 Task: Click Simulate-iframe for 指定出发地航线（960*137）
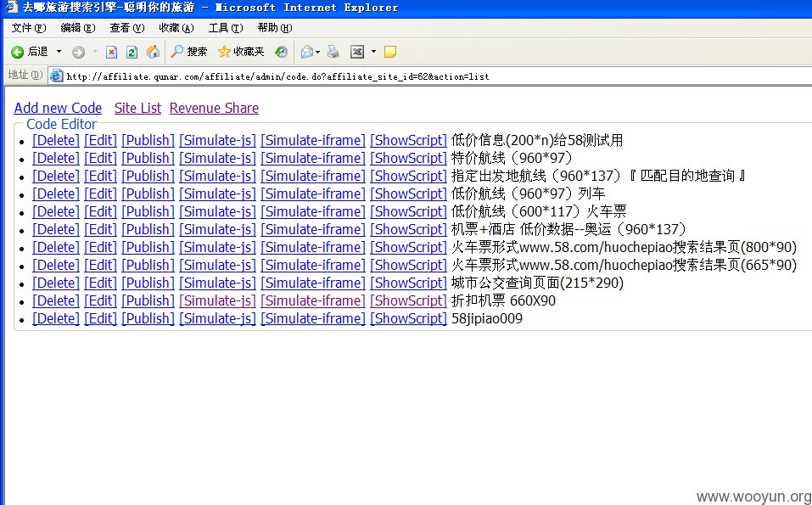(313, 176)
